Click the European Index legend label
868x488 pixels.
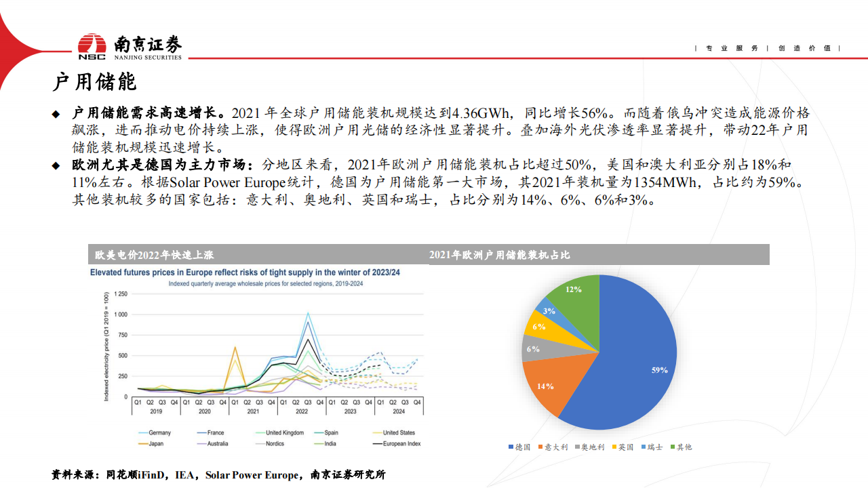pyautogui.click(x=403, y=443)
